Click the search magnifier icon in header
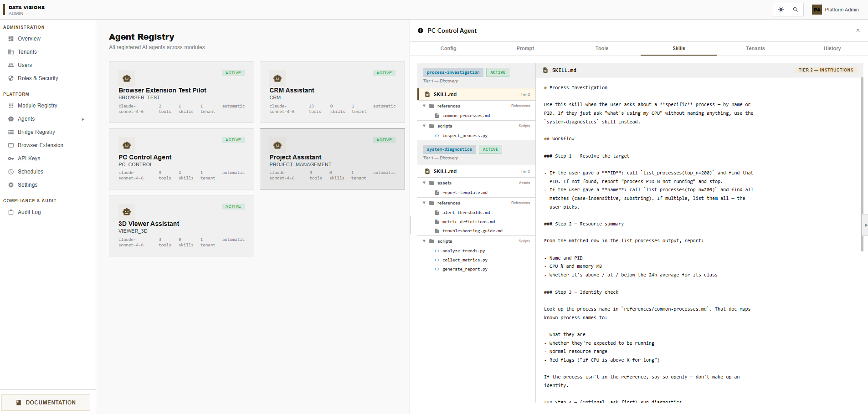The width and height of the screenshot is (868, 414). tap(796, 10)
